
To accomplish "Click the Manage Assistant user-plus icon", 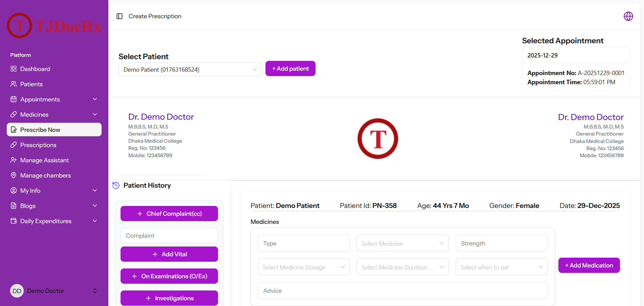I will point(14,160).
